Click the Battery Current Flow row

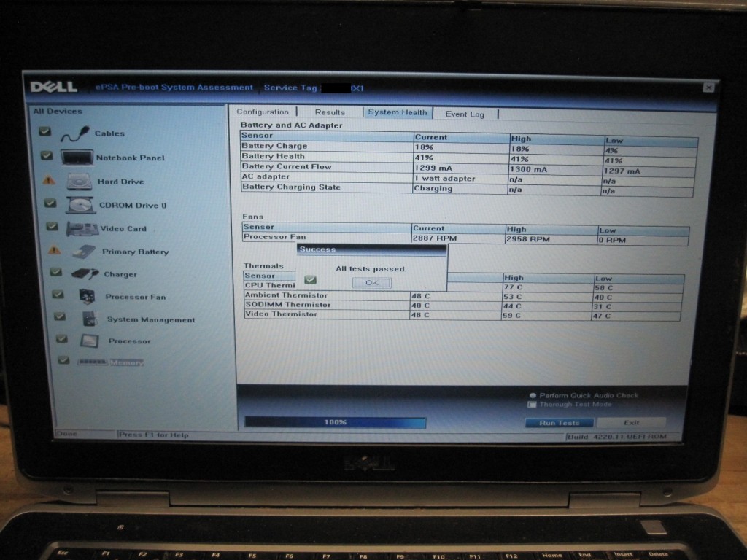click(x=468, y=168)
